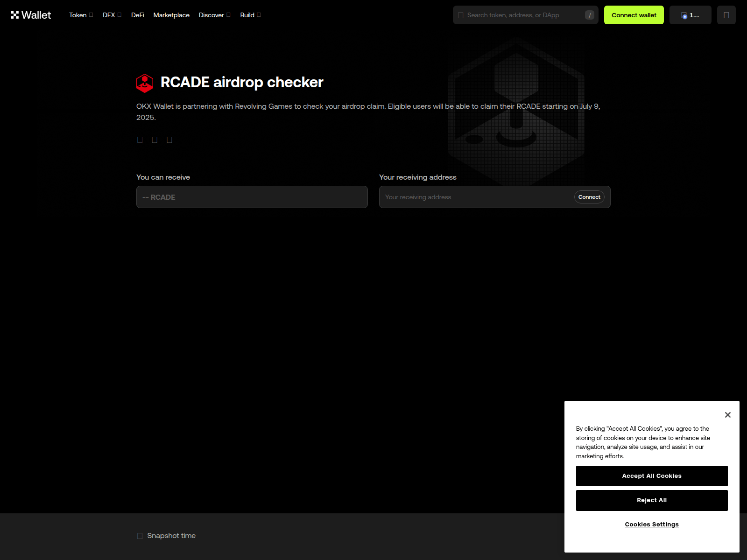The width and height of the screenshot is (747, 560).
Task: Click the Connect wallet button
Action: (x=634, y=15)
